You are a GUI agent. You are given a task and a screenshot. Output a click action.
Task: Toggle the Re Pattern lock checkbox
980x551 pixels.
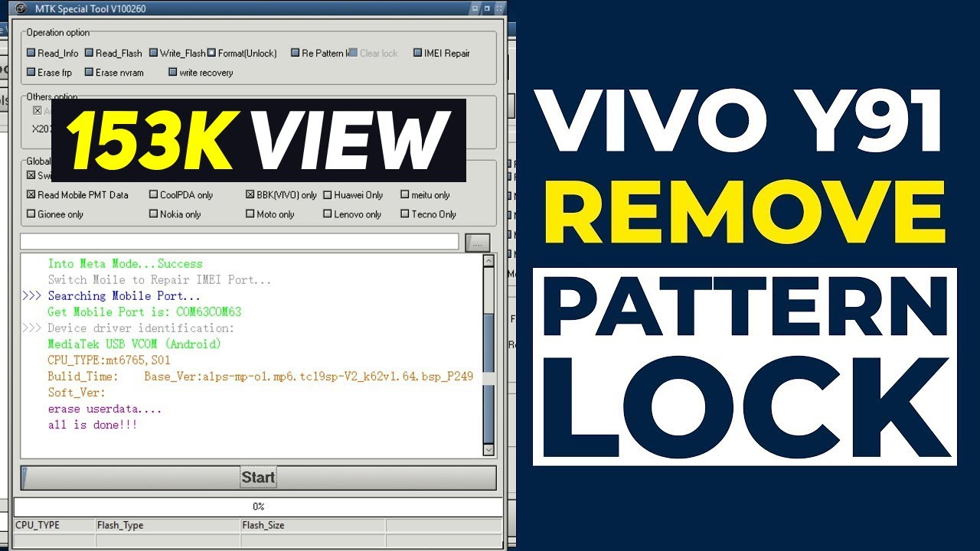point(295,54)
